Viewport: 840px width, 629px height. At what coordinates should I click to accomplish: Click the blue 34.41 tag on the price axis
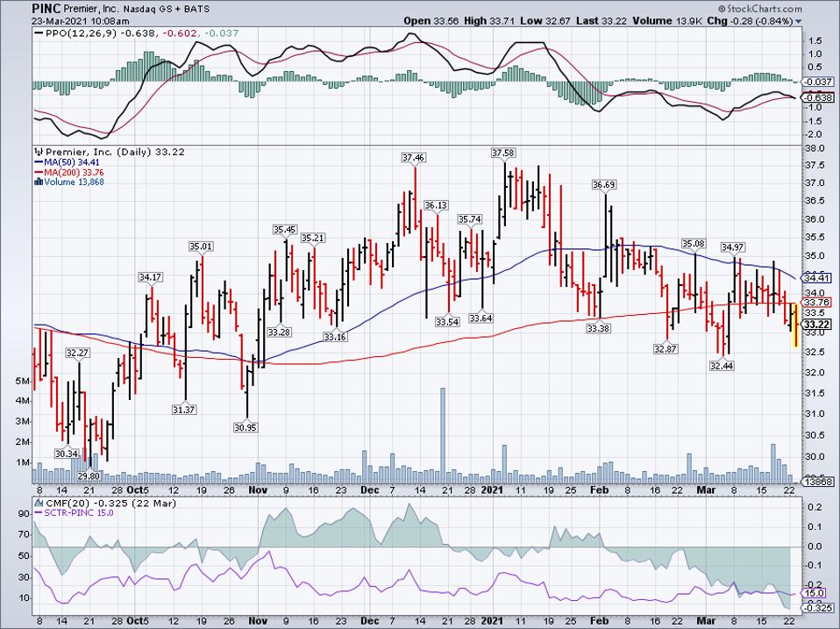tap(817, 278)
